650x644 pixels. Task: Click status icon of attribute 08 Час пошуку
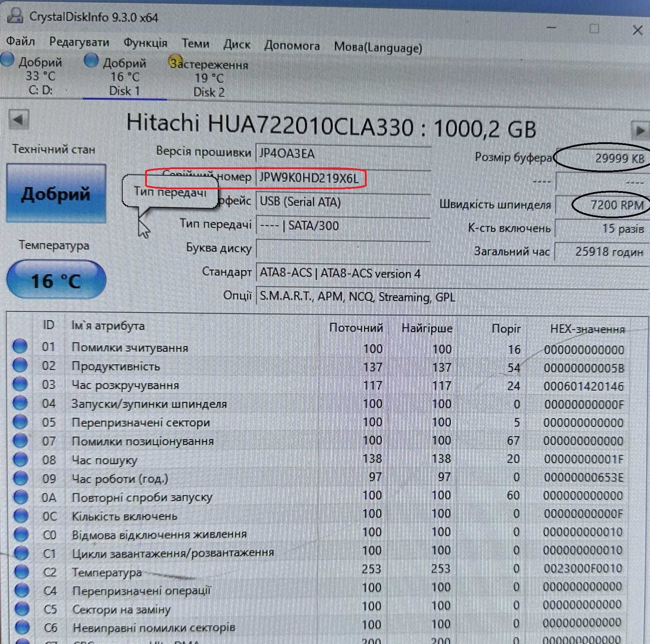point(20,459)
